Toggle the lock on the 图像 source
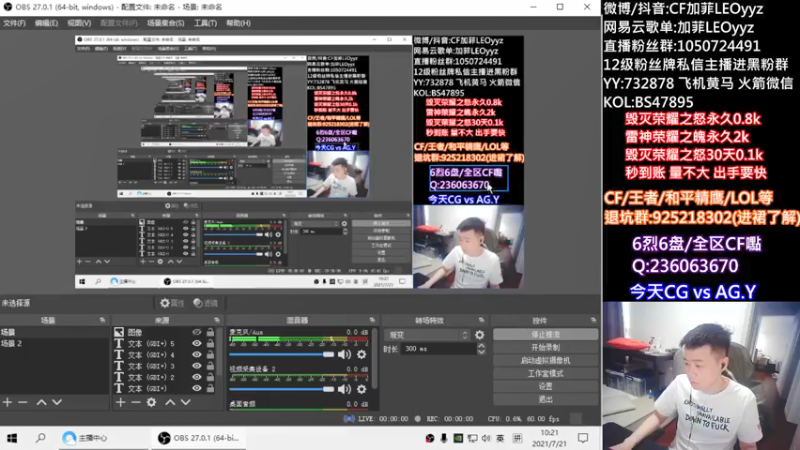 [210, 332]
